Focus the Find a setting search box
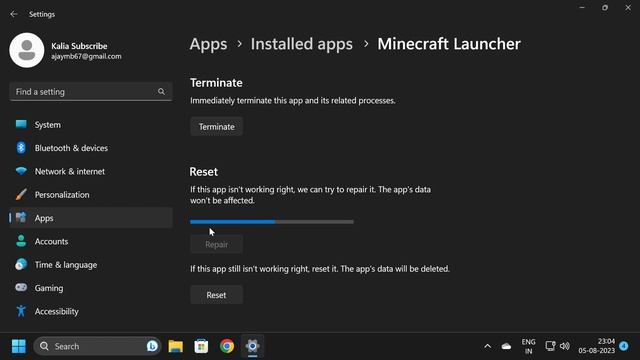Screen dimensions: 640x360 coord(91,92)
